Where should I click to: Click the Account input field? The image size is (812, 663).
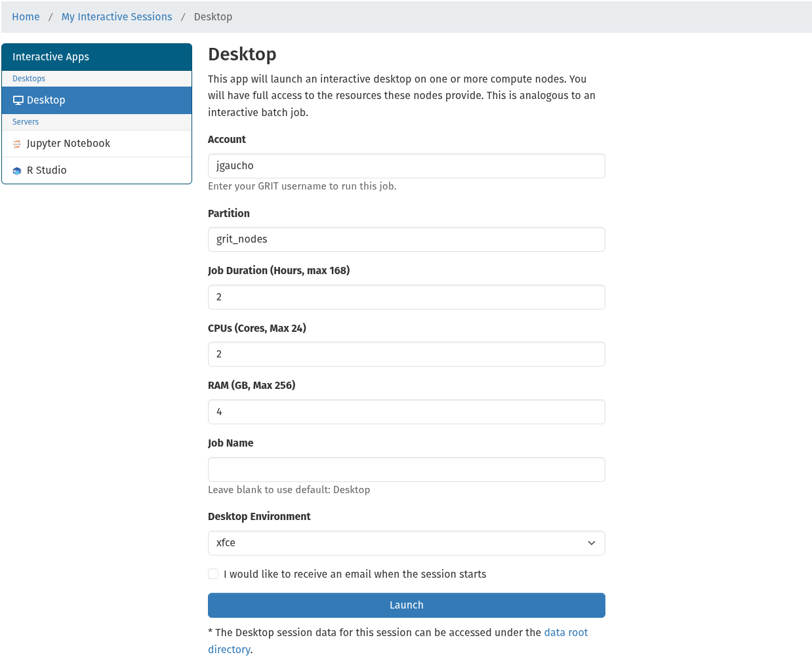pos(406,166)
